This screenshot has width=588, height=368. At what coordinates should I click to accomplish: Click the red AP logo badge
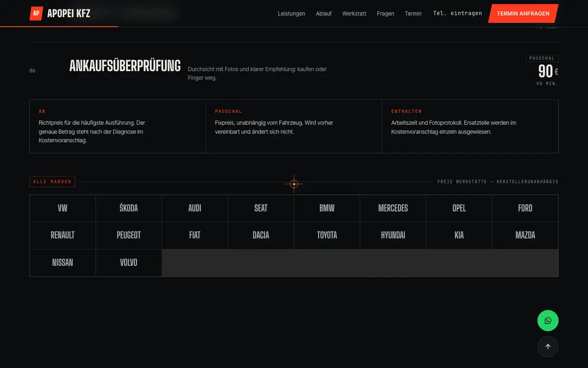pos(36,13)
